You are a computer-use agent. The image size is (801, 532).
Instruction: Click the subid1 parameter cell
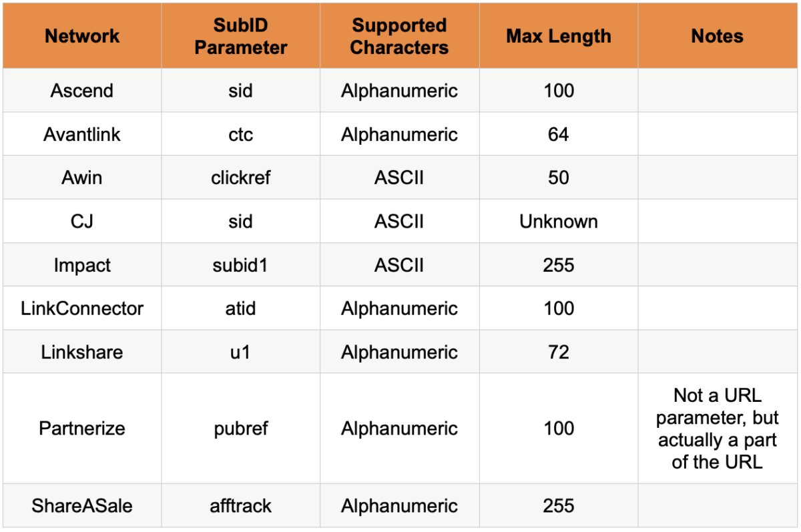click(x=240, y=265)
